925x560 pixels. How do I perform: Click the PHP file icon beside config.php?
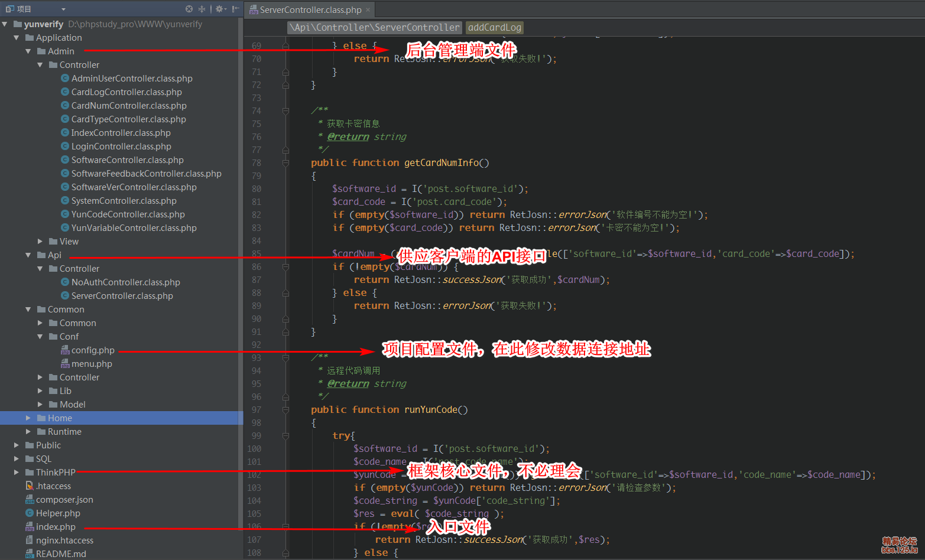[65, 350]
